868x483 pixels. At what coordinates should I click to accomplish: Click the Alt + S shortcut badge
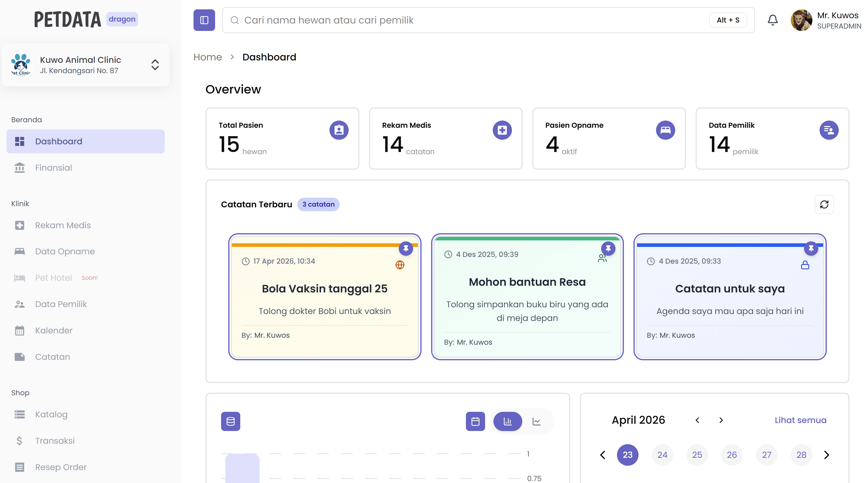[728, 20]
